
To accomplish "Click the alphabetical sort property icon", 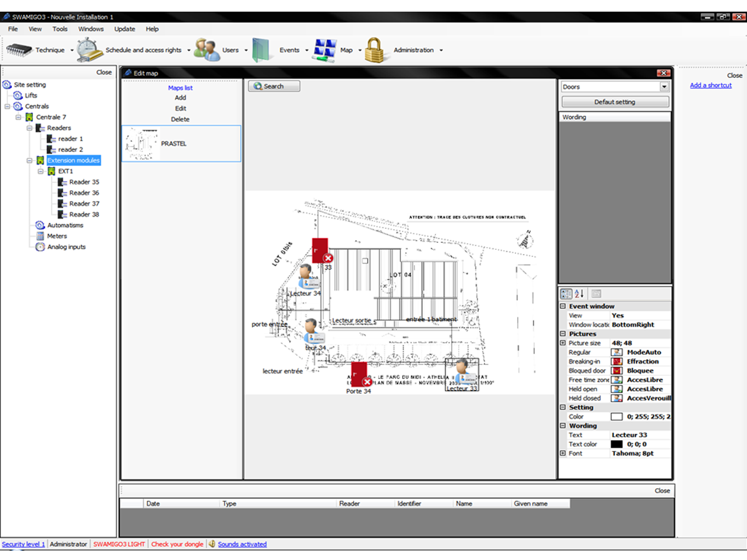I will [x=579, y=294].
